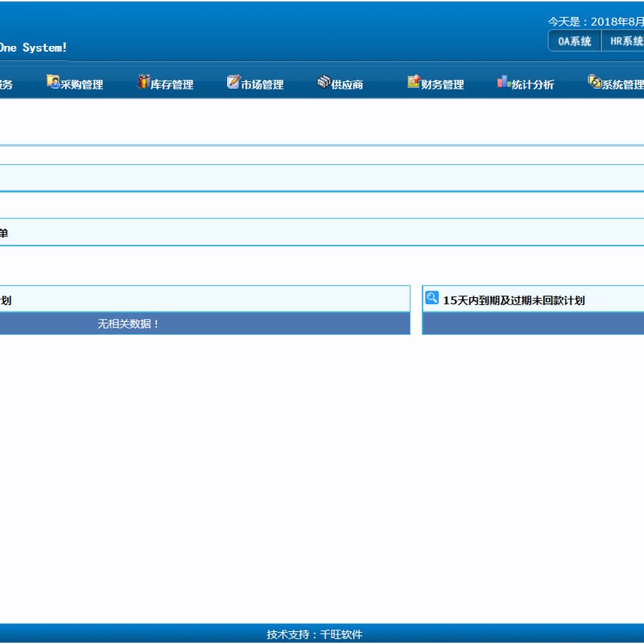Open the 采购管理 menu
Screen dimensions: 644x644
pyautogui.click(x=82, y=85)
